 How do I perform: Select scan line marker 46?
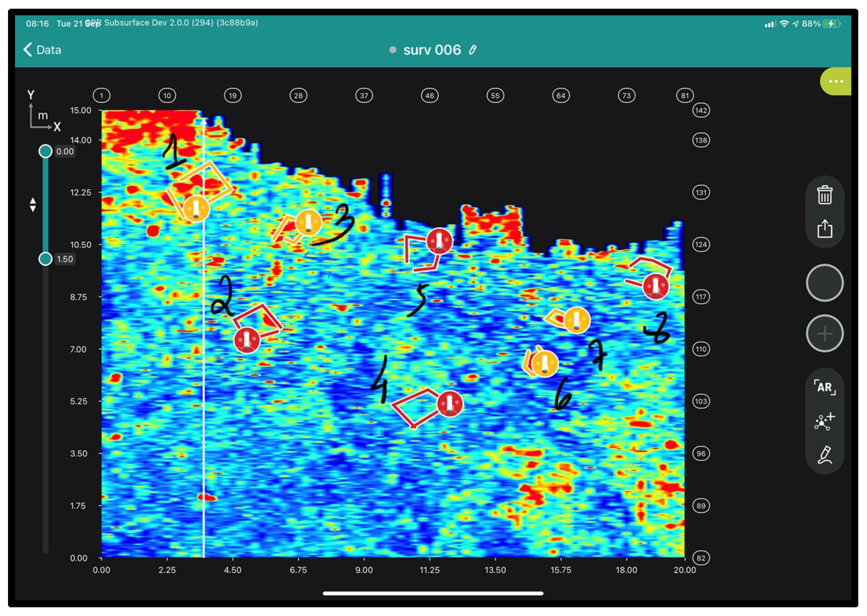[429, 96]
